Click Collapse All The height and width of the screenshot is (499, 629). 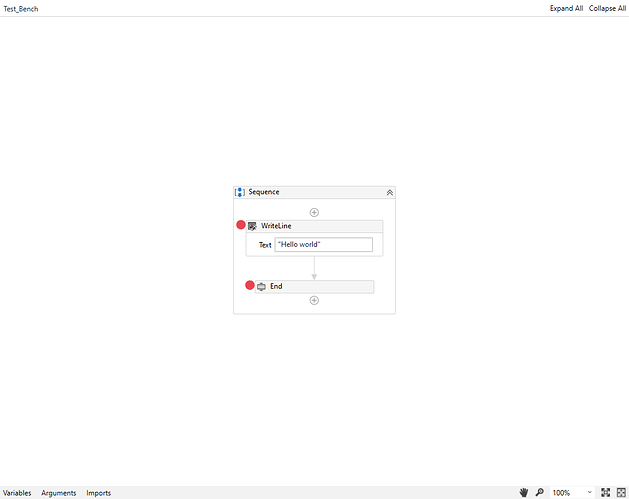click(607, 8)
